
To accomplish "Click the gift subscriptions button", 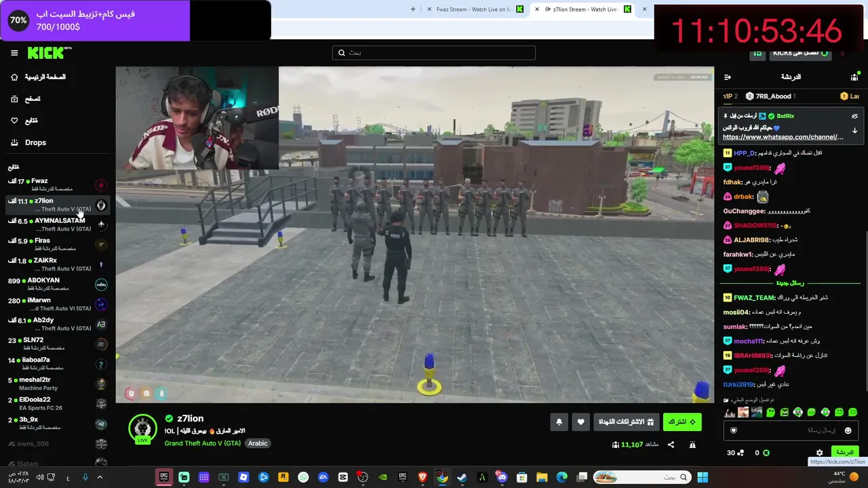I will pyautogui.click(x=625, y=422).
